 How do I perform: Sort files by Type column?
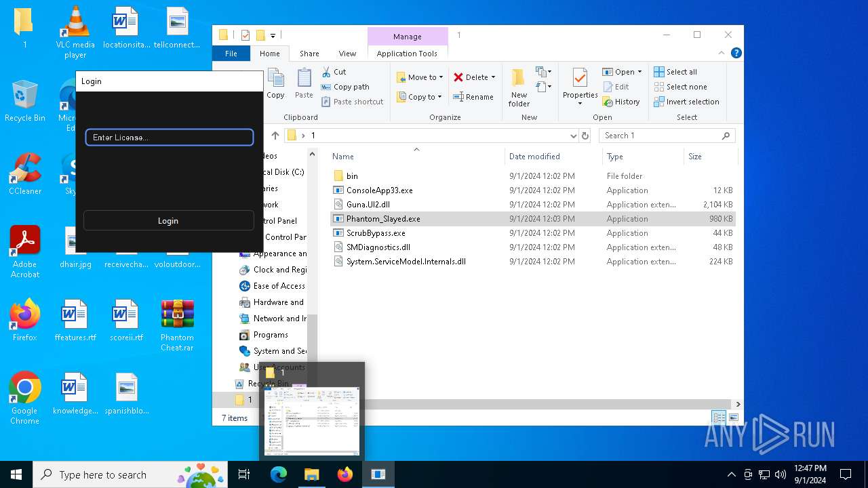tap(643, 157)
